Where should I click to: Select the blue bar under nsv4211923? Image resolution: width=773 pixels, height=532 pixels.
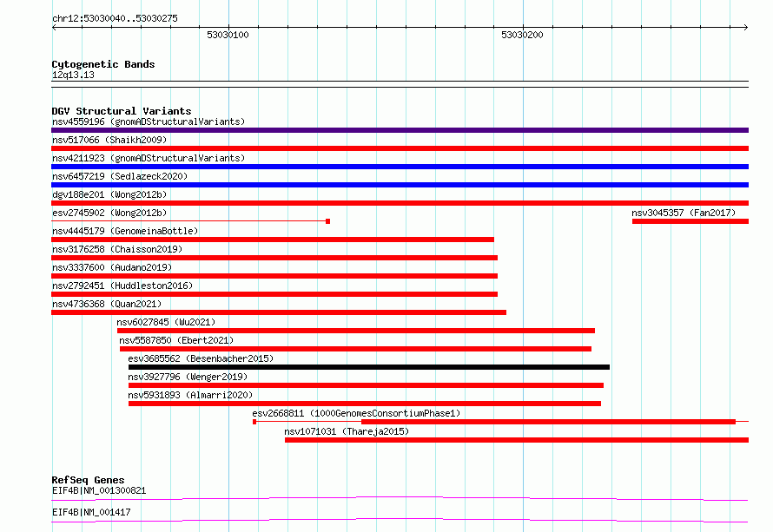click(x=400, y=167)
